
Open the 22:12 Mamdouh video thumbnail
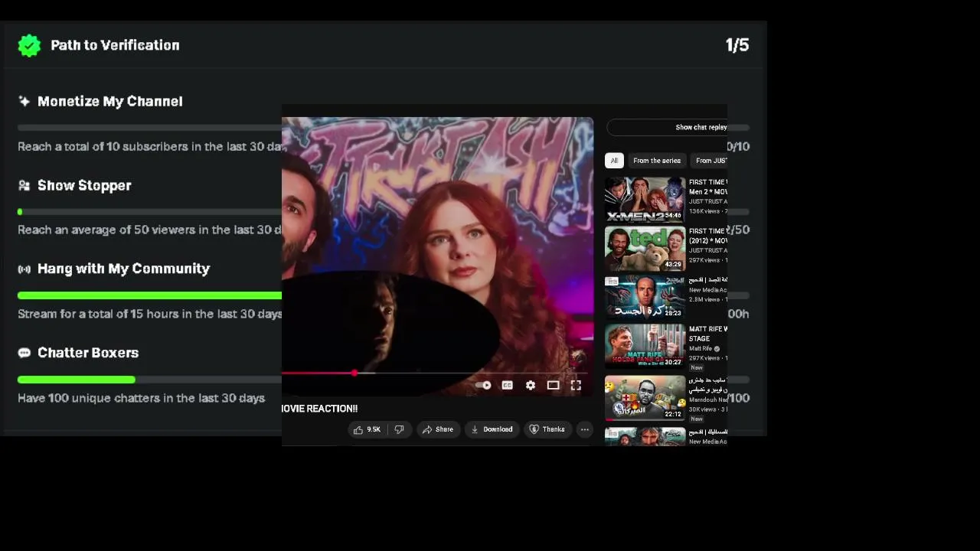coord(645,398)
